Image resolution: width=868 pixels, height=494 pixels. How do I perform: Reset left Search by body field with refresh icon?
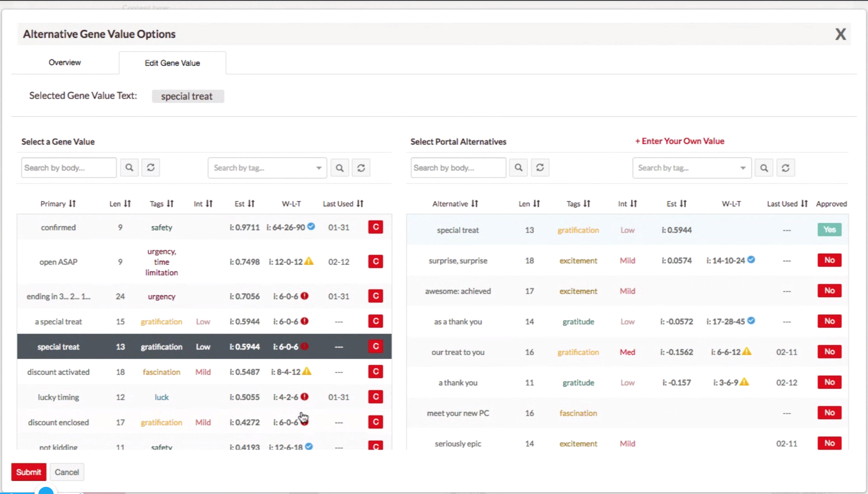(x=150, y=168)
